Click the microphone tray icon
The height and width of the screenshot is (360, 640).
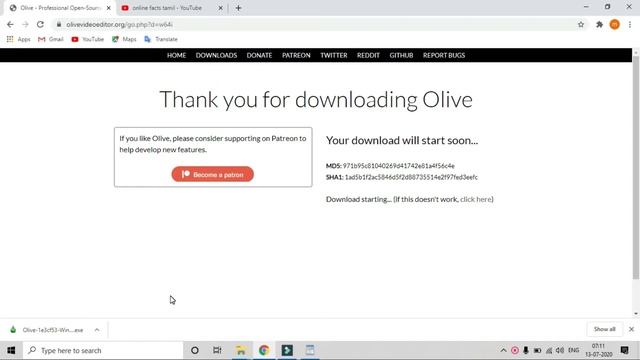526,350
